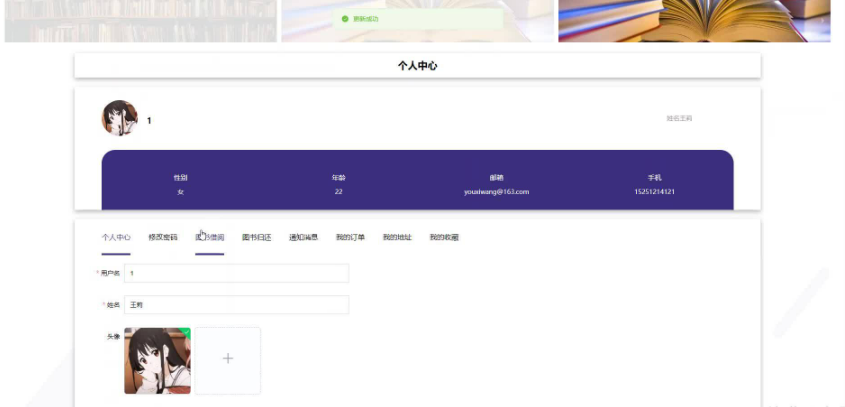This screenshot has width=845, height=407.
Task: Click the 姓名:王莉 label on the right
Action: [679, 119]
